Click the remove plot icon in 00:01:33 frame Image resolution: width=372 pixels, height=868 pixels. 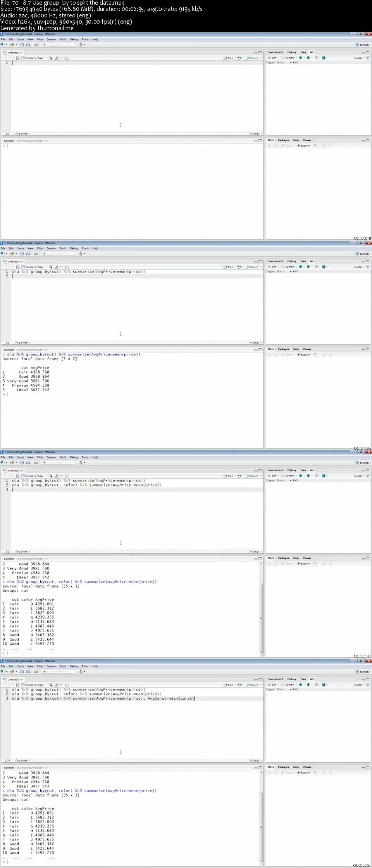point(315,563)
